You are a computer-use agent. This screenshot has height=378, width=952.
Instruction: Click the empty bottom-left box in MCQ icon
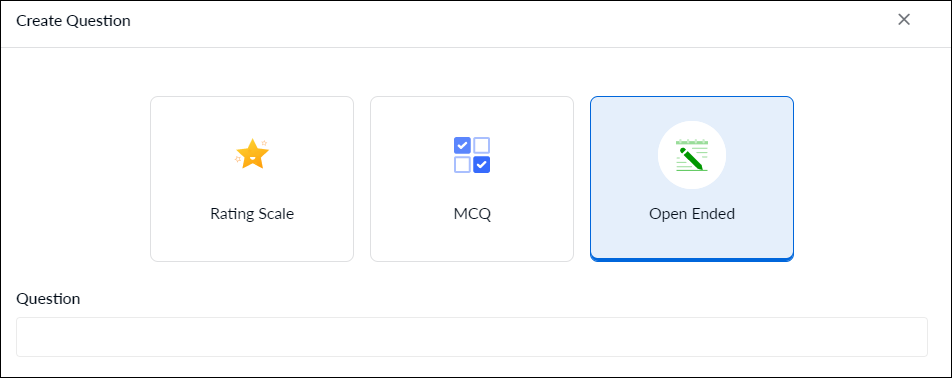click(x=462, y=164)
